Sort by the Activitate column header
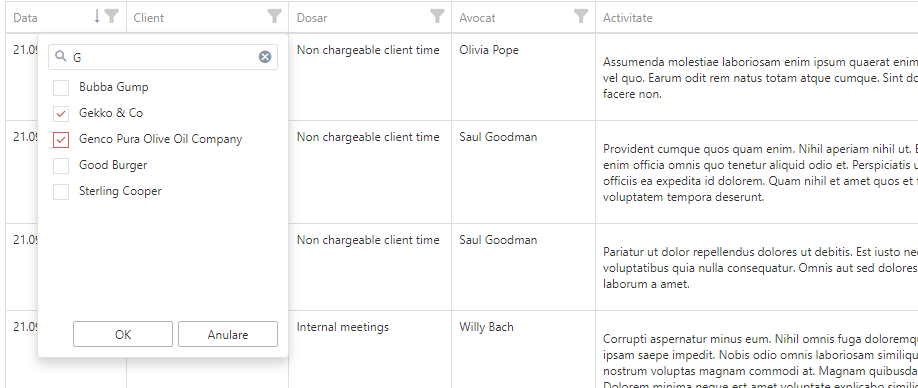This screenshot has height=388, width=918. tap(628, 18)
